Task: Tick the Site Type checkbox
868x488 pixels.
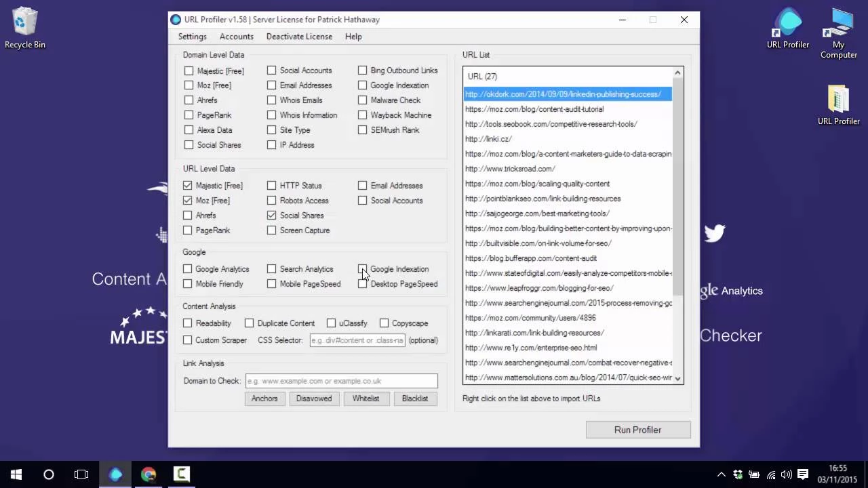Action: click(271, 130)
